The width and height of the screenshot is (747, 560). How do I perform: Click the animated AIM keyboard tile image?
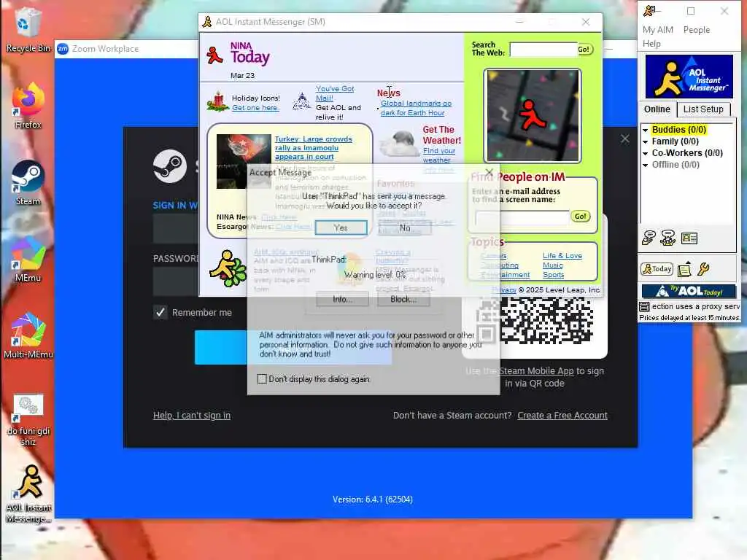532,116
